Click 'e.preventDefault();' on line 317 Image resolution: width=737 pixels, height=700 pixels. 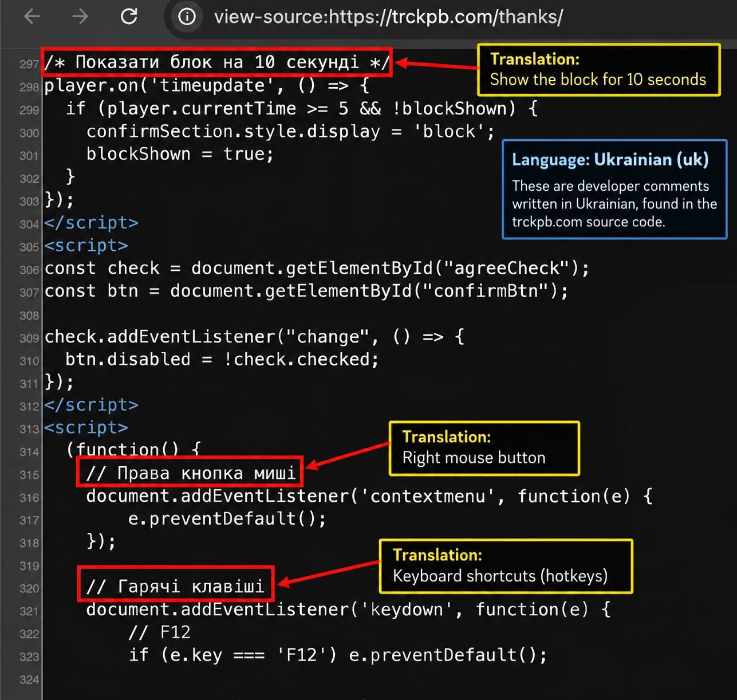(x=227, y=518)
